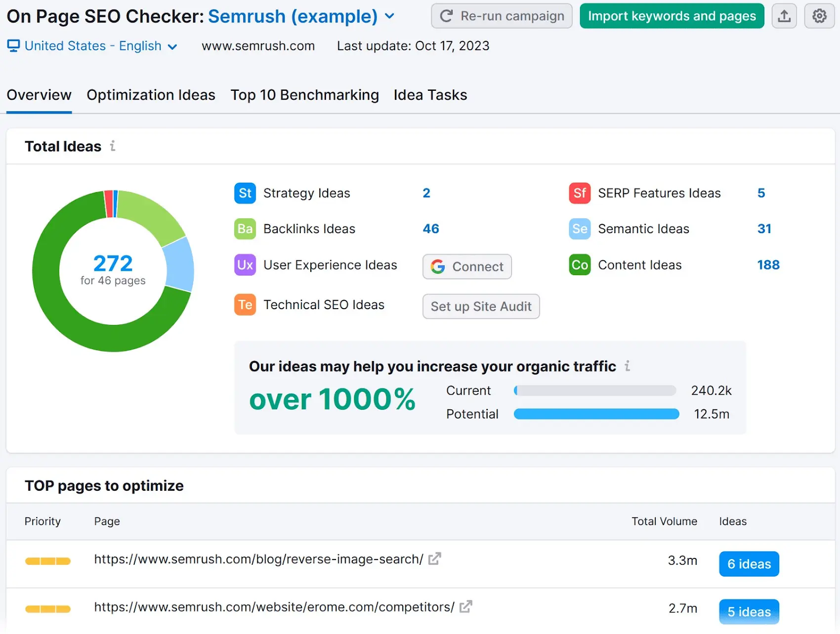Image resolution: width=840 pixels, height=634 pixels.
Task: Open the Top 10 Benchmarking tab
Action: (x=304, y=95)
